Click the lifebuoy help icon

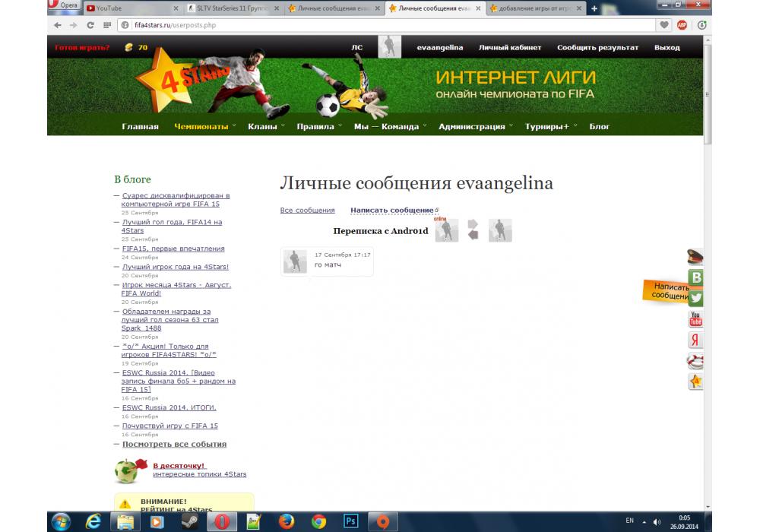695,361
